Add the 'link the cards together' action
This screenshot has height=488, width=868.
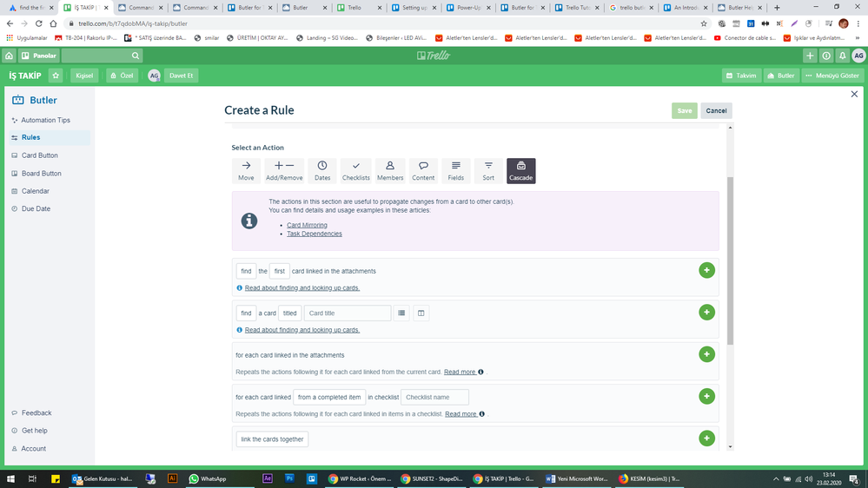[x=706, y=439]
